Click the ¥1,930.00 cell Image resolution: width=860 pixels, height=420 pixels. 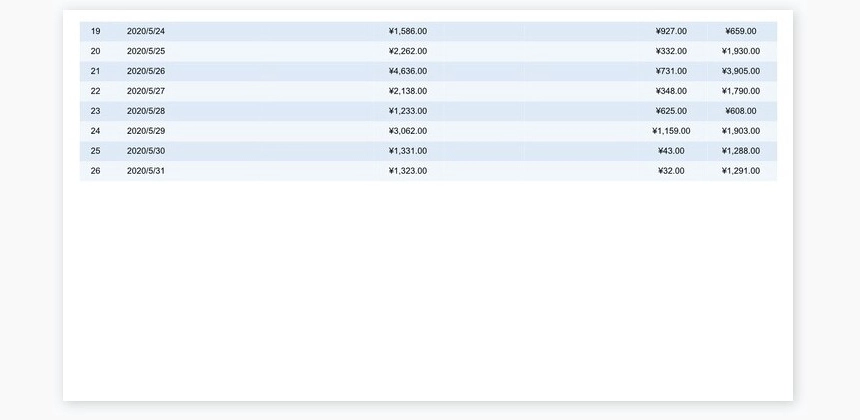pos(740,51)
